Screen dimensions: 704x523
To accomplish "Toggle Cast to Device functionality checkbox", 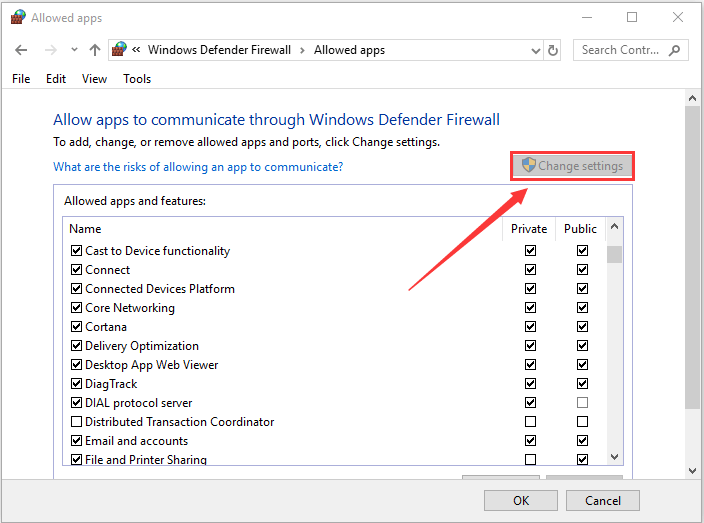I will click(76, 251).
